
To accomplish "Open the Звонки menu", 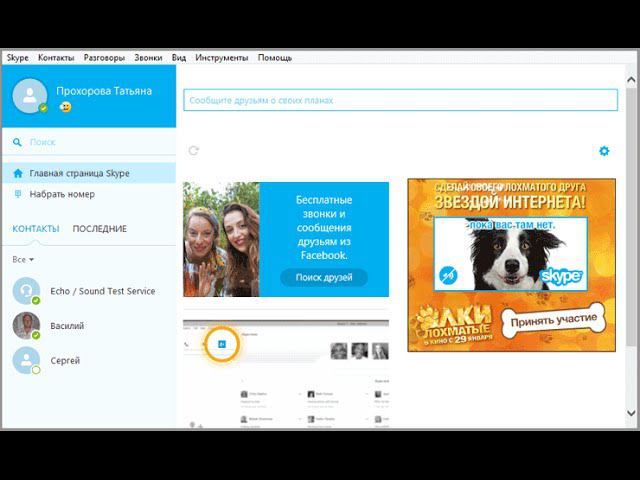I will (148, 58).
